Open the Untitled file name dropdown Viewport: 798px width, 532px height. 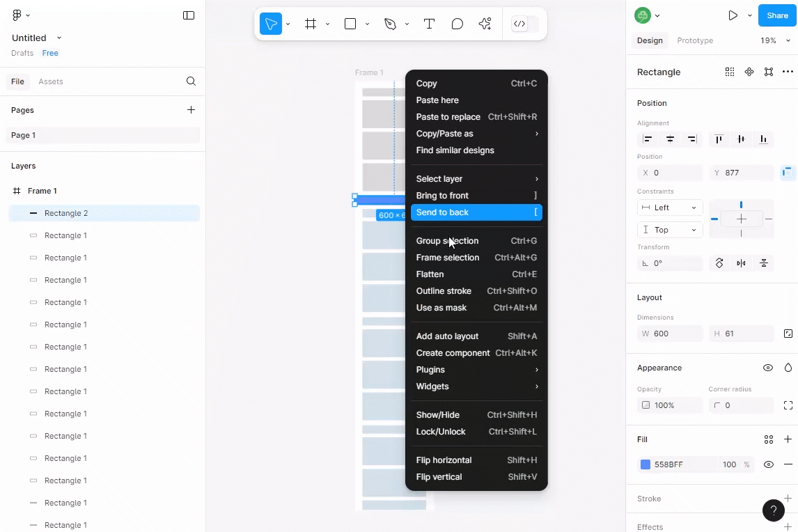[59, 38]
